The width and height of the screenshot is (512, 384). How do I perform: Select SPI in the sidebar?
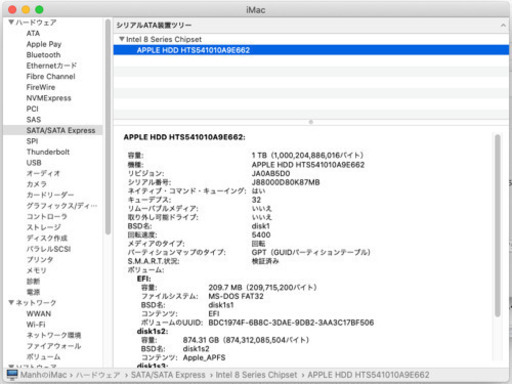32,141
